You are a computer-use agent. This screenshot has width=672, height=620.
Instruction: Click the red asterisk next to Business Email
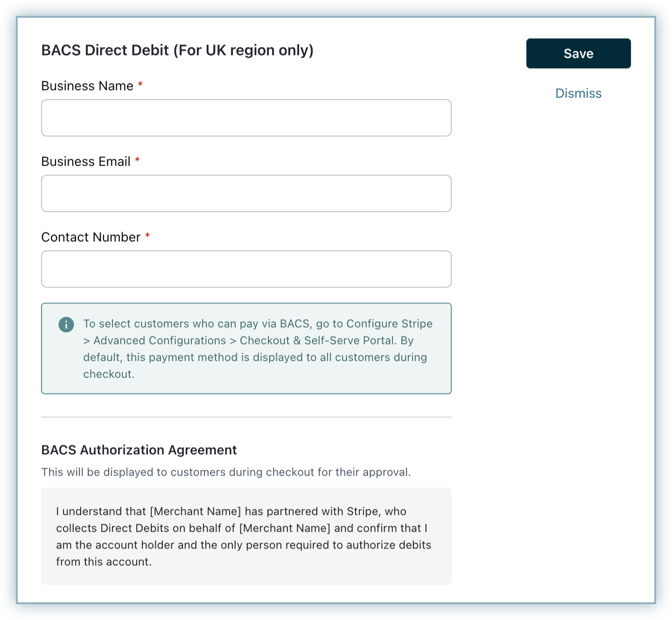(x=137, y=161)
